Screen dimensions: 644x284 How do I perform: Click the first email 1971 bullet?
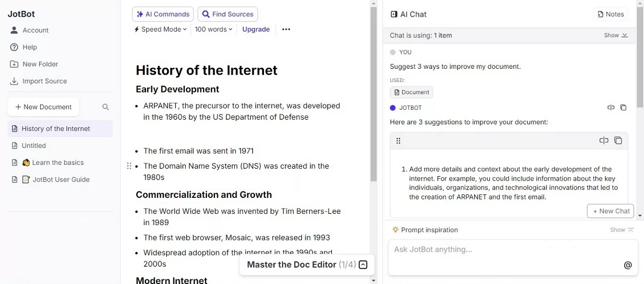coord(198,151)
